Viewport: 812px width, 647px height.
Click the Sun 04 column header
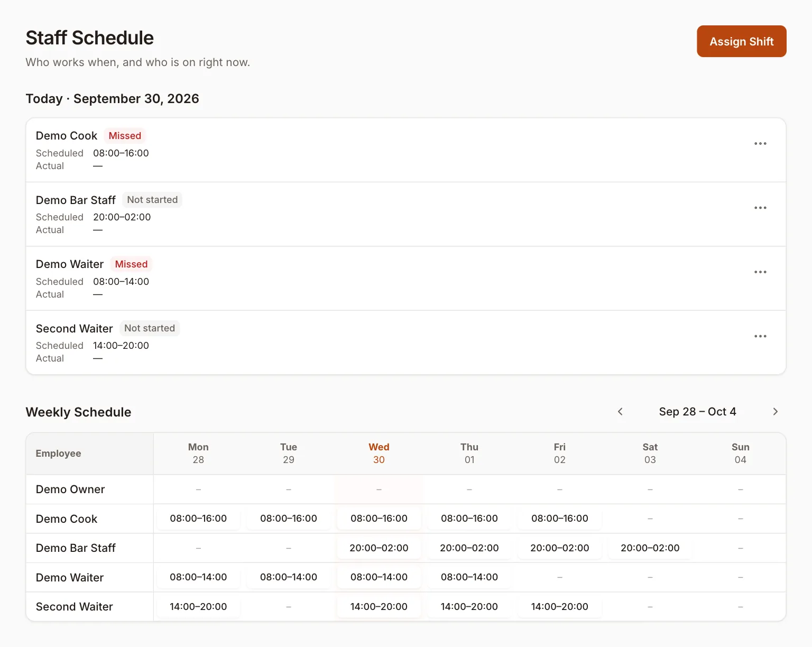tap(741, 454)
